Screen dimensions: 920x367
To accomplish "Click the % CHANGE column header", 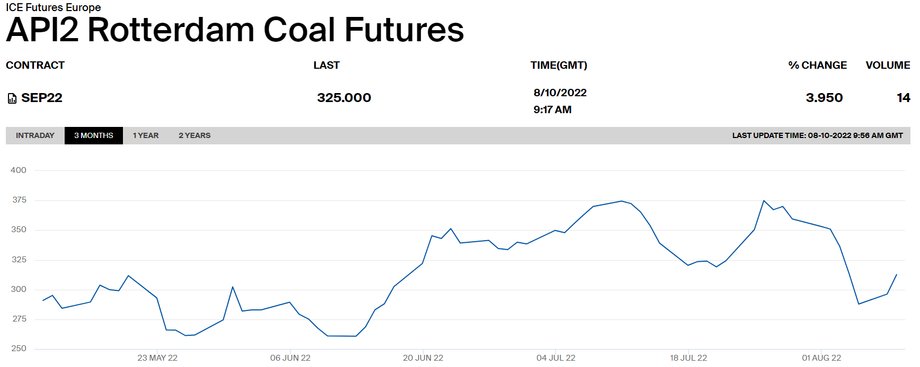I will (817, 65).
